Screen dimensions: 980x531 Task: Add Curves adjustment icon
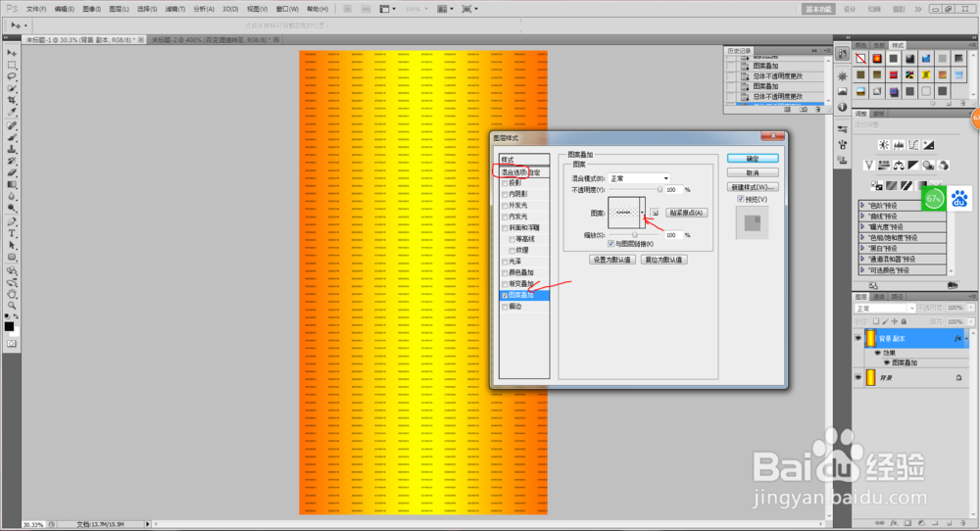[x=913, y=145]
